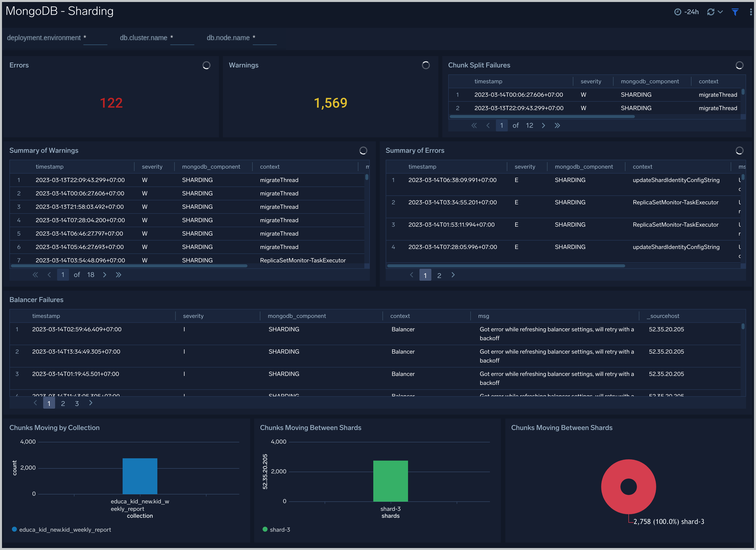The image size is (756, 550).
Task: Click the dashboard refresh icon
Action: pyautogui.click(x=711, y=12)
